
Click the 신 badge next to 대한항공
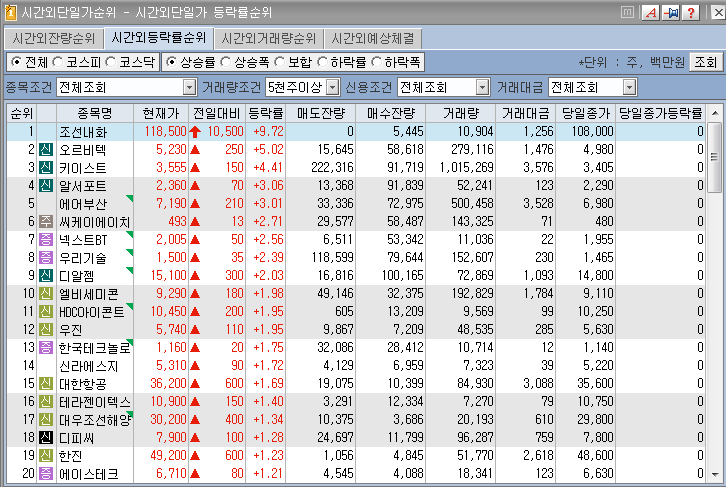coord(45,384)
